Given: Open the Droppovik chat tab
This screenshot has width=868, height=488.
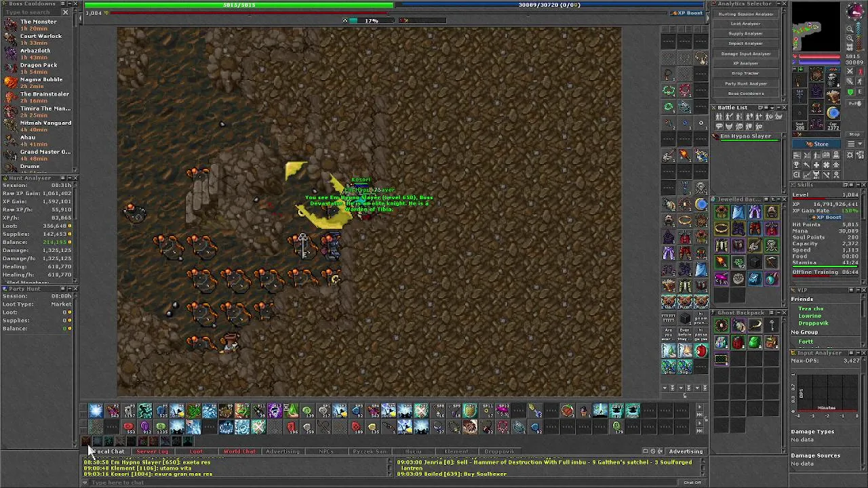Looking at the screenshot, I should [499, 451].
